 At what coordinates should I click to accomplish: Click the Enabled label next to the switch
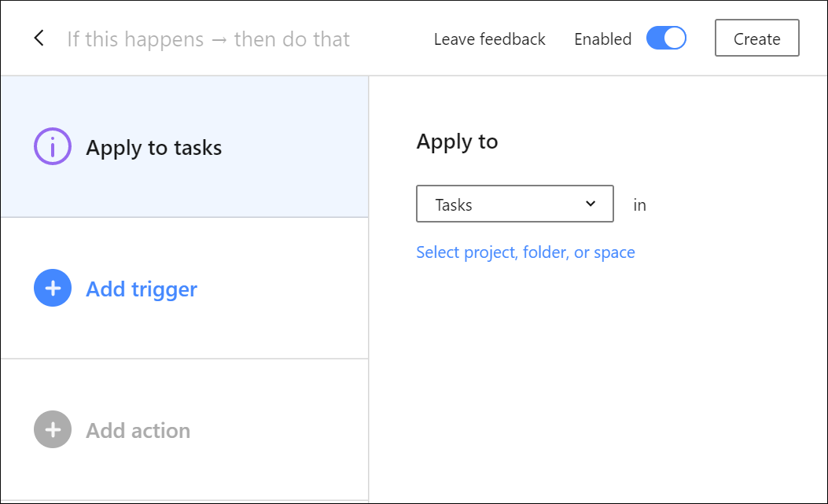[x=602, y=39]
